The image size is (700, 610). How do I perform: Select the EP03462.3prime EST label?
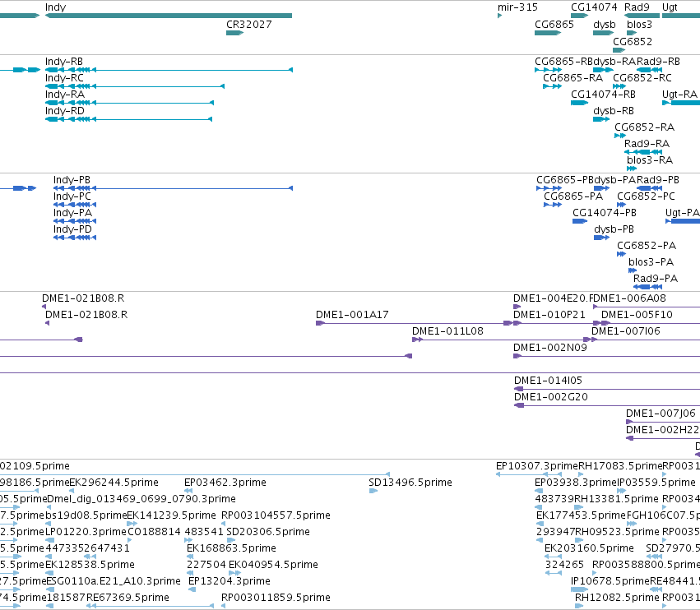pos(225,483)
